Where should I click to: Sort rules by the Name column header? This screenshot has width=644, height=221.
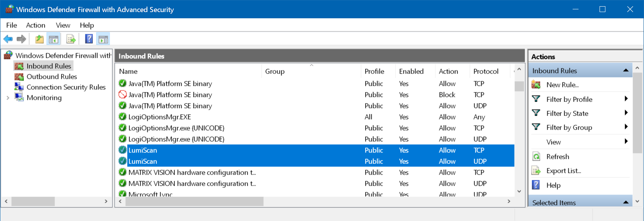(x=189, y=71)
